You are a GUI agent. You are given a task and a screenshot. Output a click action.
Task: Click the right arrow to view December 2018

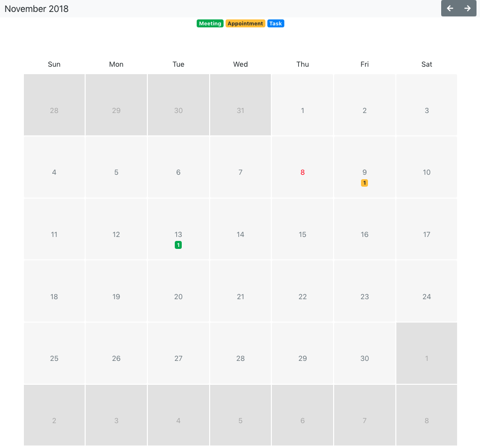467,8
